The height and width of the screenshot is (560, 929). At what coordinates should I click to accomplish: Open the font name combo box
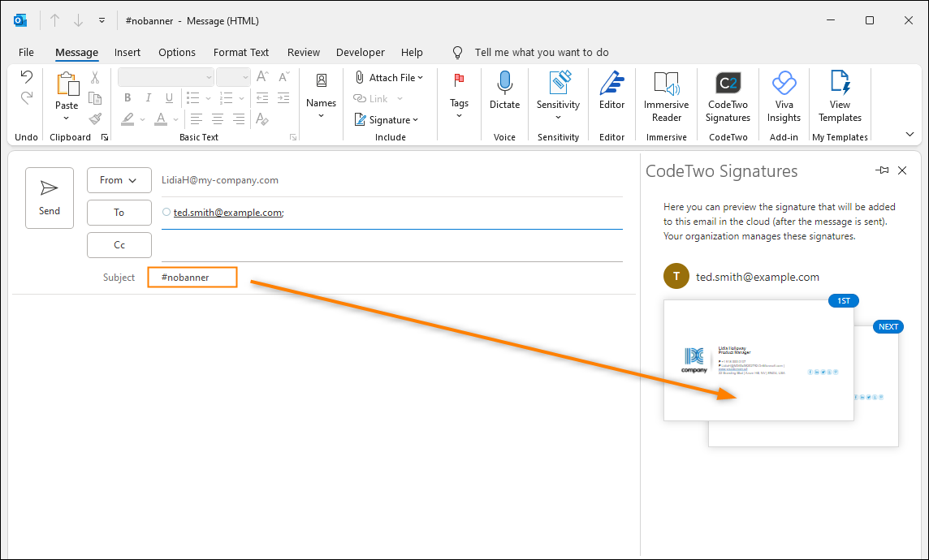(x=166, y=77)
